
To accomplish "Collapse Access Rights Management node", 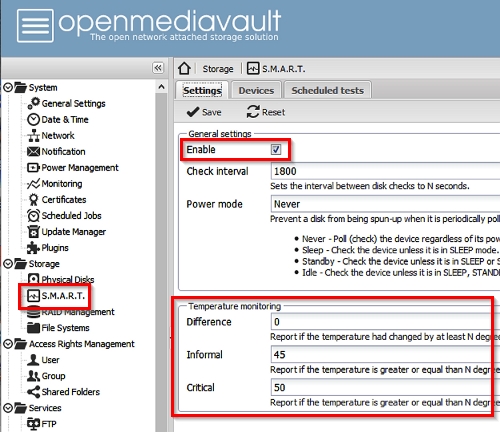I will click(x=8, y=344).
